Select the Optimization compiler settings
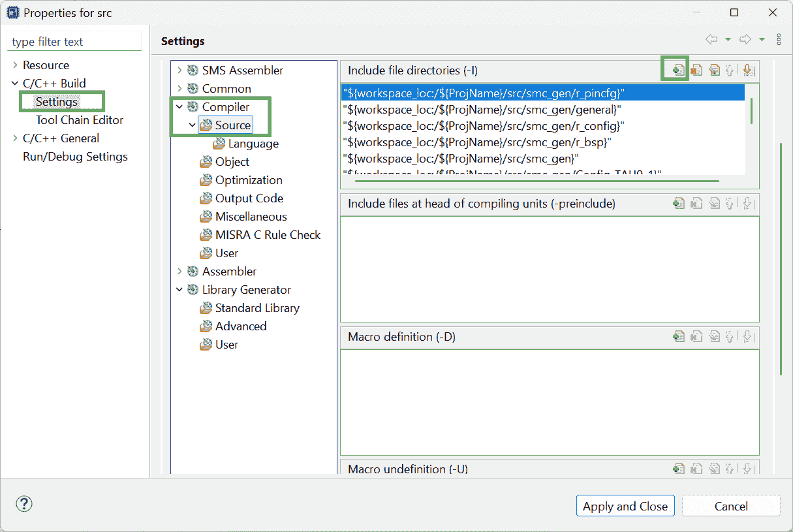The width and height of the screenshot is (793, 532). pyautogui.click(x=248, y=180)
